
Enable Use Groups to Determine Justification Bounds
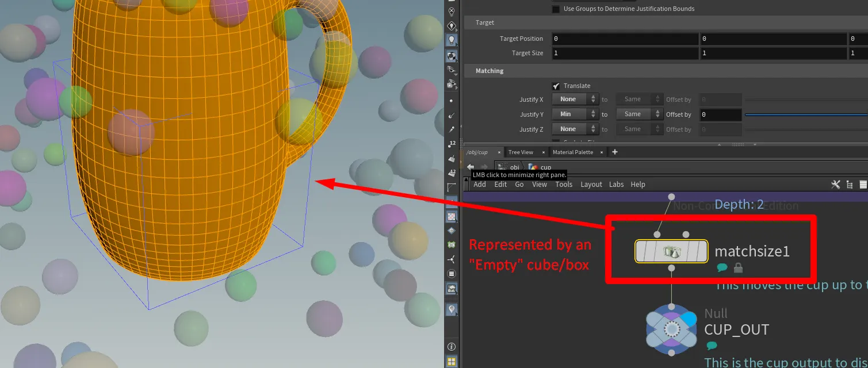pyautogui.click(x=556, y=9)
